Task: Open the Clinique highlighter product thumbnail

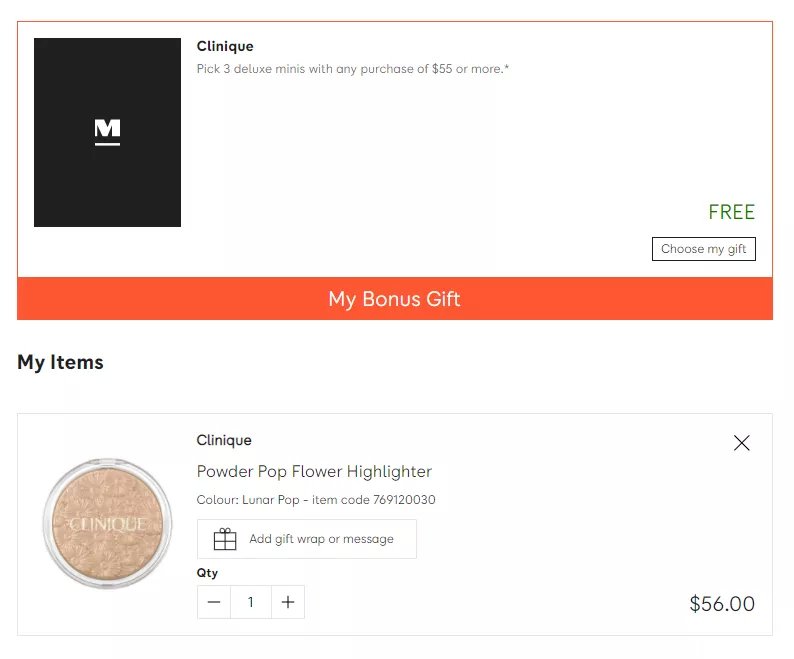Action: (x=107, y=523)
